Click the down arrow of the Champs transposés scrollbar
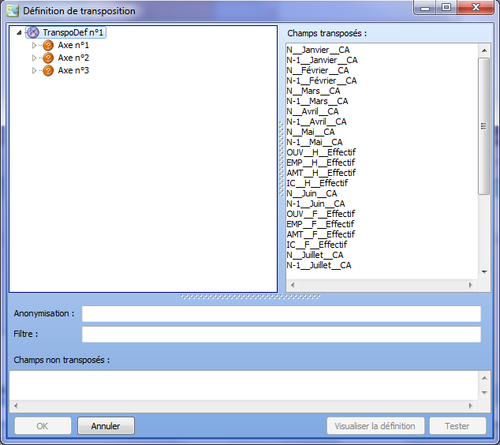500x445 pixels. pos(484,272)
